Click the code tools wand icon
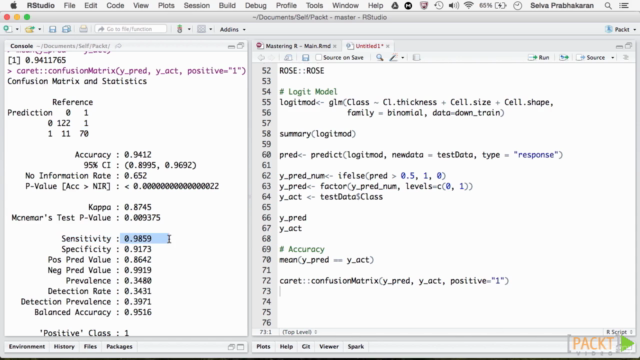Screen dimensions: 640x360 tap(393, 58)
